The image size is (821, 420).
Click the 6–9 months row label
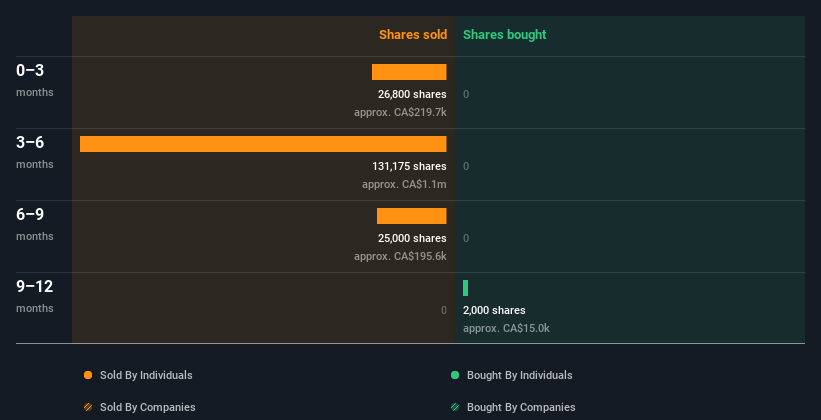pyautogui.click(x=35, y=224)
